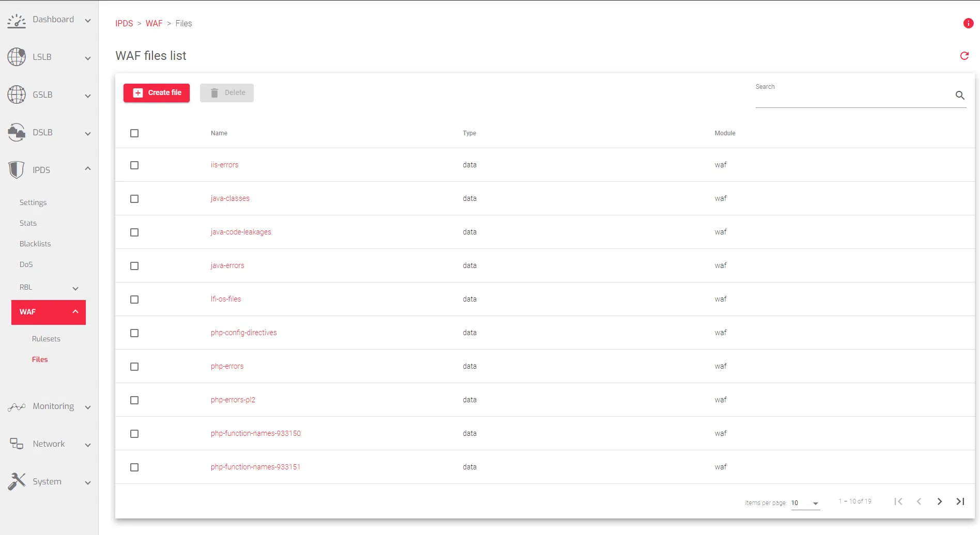Viewport: 980px width, 535px height.
Task: Go to next page of files
Action: [x=939, y=501]
